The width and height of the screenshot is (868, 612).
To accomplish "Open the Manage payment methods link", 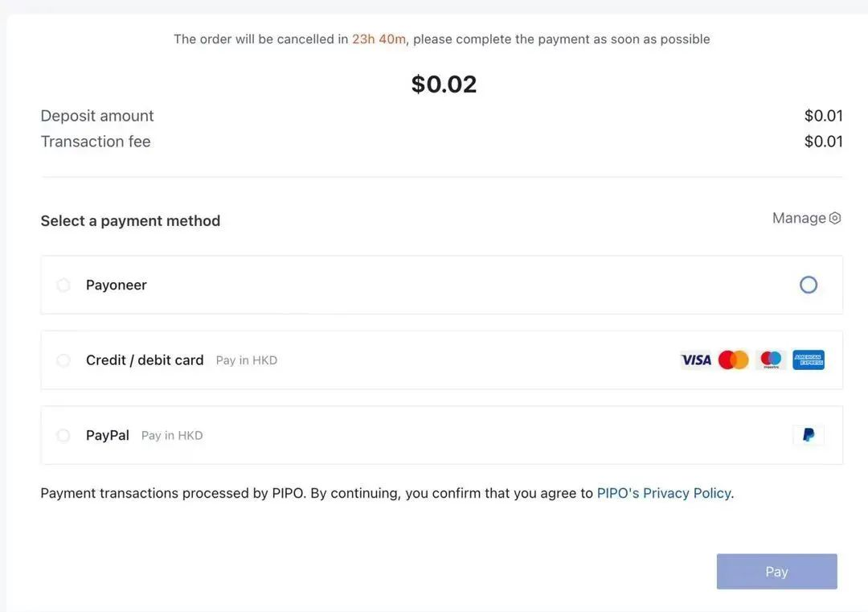I will click(x=799, y=218).
